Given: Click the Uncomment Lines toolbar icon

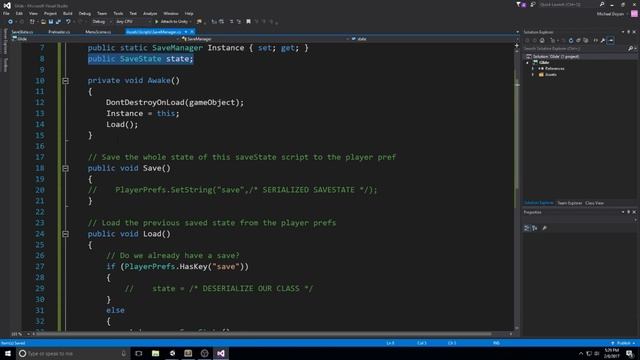Looking at the screenshot, I should [x=239, y=22].
